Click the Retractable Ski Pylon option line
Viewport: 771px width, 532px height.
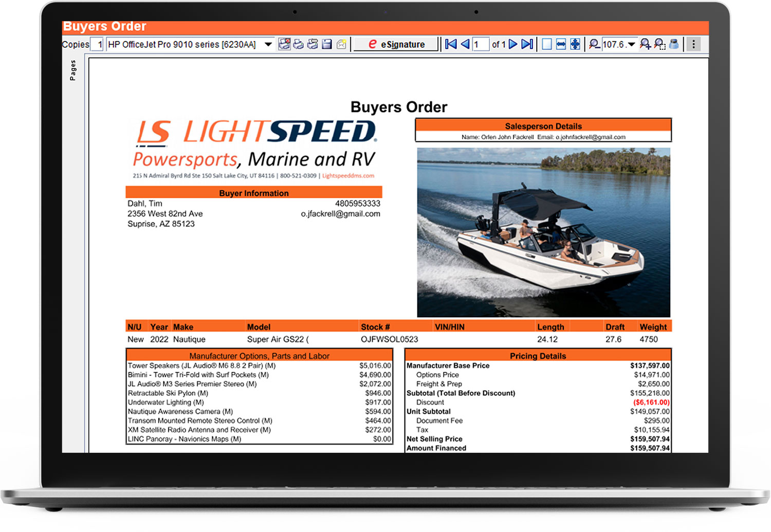(x=260, y=393)
